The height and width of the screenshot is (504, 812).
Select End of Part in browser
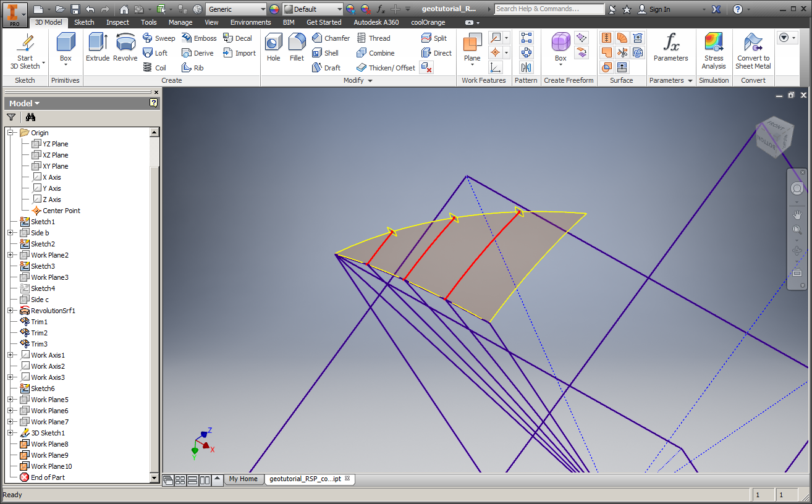click(48, 477)
